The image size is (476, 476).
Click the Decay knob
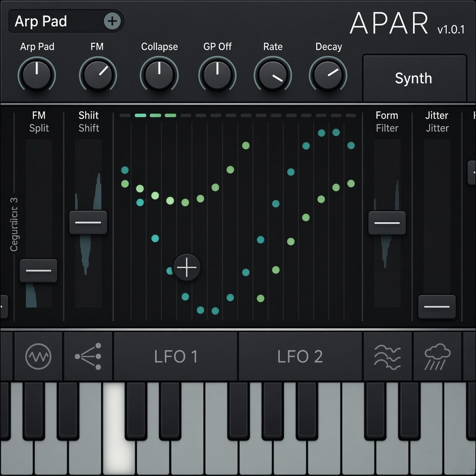click(x=328, y=74)
